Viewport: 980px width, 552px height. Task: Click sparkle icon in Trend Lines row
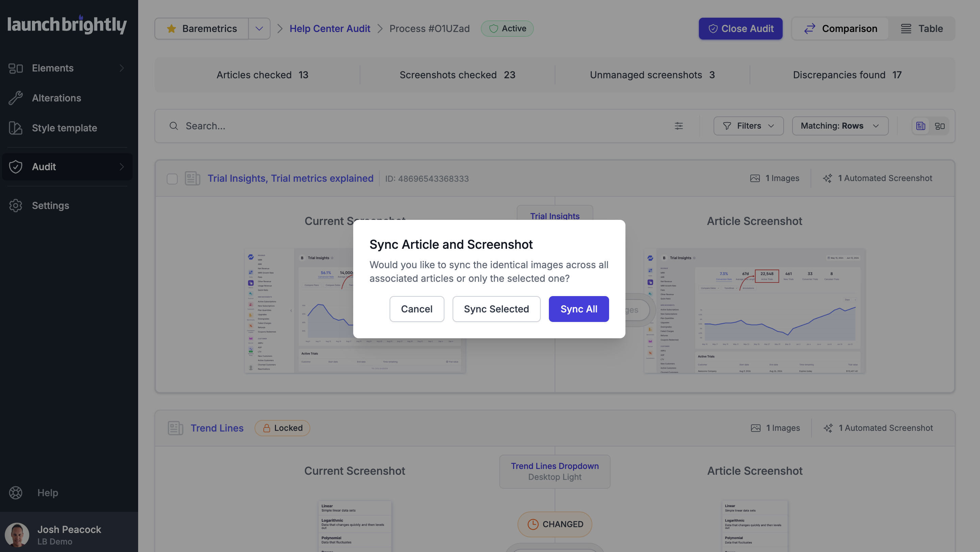tap(828, 428)
